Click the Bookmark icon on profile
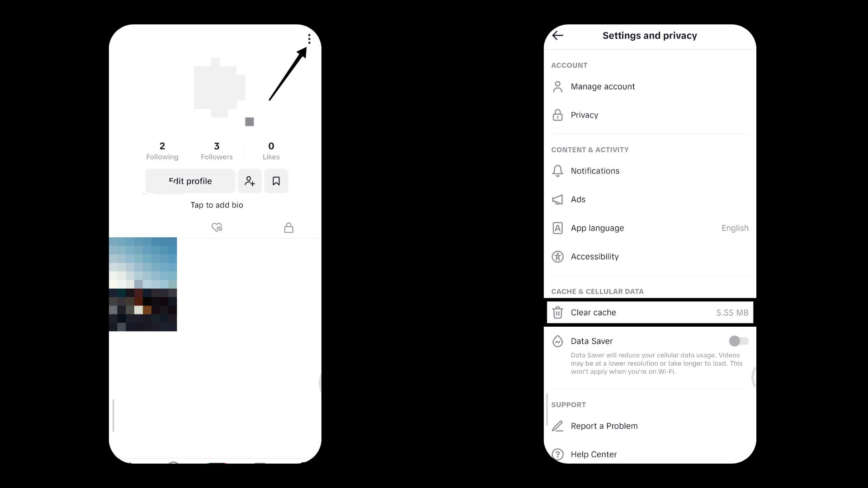Image resolution: width=868 pixels, height=488 pixels. (276, 181)
